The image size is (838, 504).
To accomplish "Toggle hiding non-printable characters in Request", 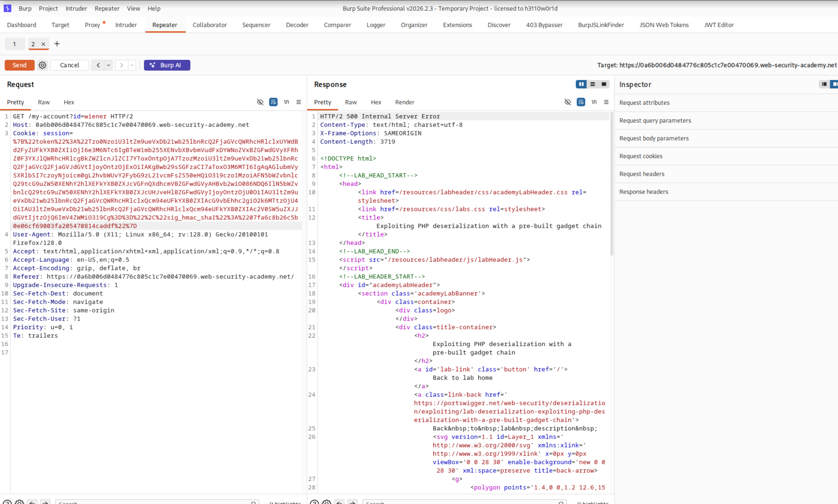I will [x=260, y=102].
